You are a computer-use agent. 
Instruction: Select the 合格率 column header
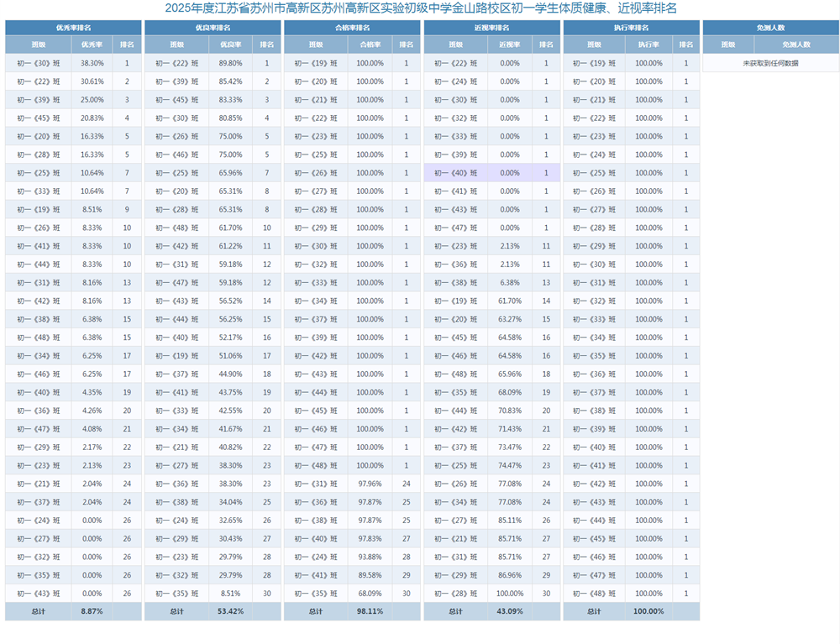tap(370, 45)
